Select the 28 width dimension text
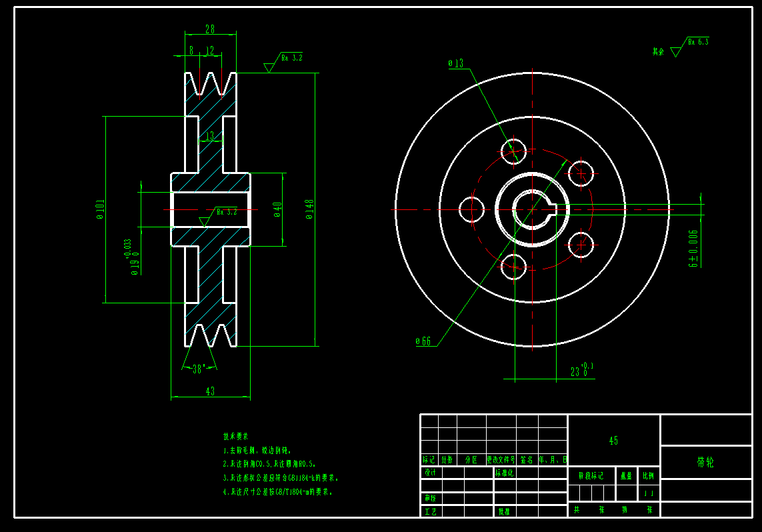 (210, 29)
